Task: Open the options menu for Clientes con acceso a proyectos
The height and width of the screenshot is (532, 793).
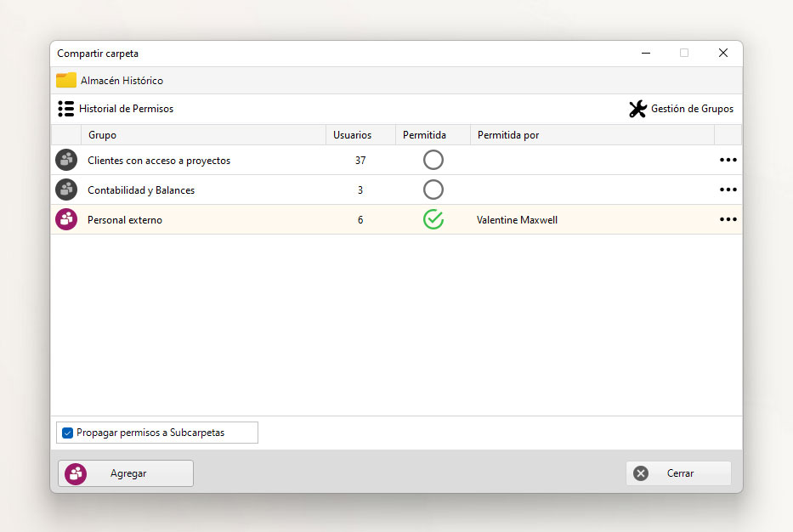Action: point(728,160)
